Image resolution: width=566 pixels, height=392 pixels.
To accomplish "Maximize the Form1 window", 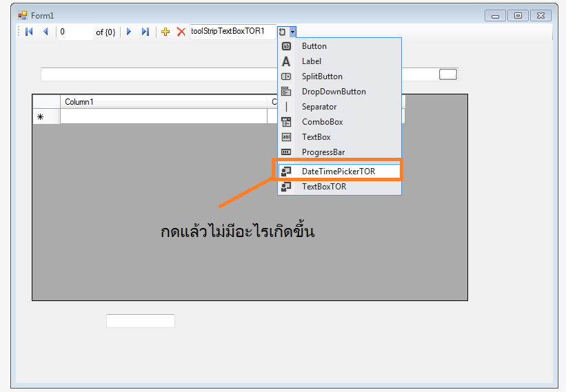I will pos(518,16).
